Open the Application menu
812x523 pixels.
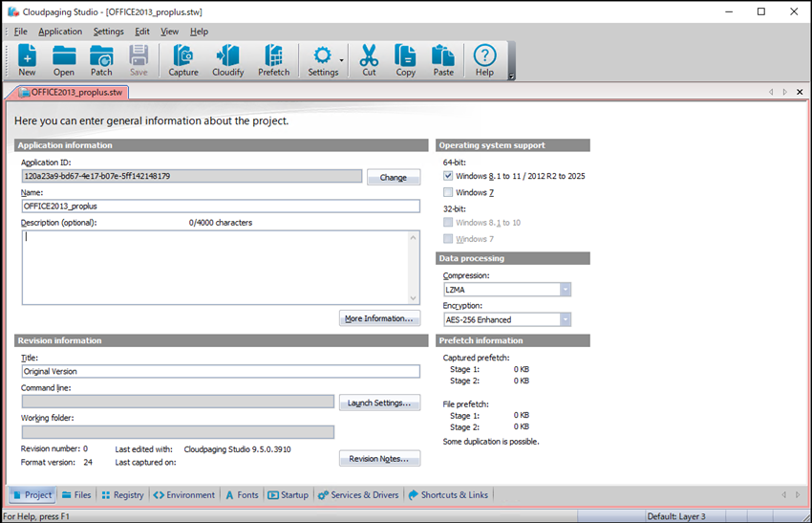60,32
